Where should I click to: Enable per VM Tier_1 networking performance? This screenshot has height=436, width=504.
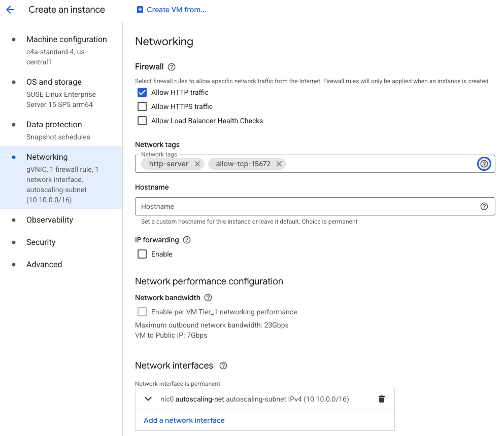142,312
